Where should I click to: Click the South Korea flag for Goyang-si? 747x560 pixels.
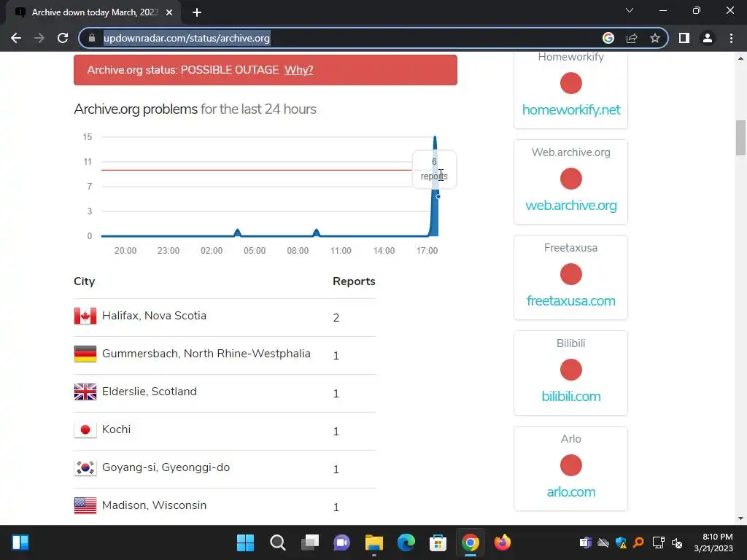click(x=85, y=467)
